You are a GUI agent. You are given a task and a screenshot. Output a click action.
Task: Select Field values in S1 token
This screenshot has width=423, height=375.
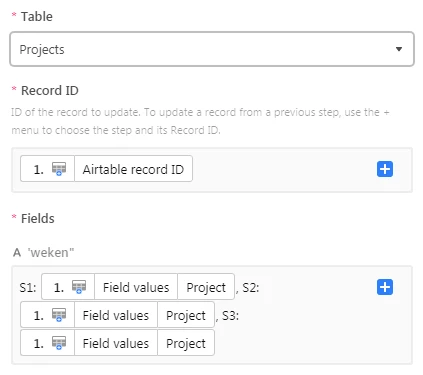[136, 287]
